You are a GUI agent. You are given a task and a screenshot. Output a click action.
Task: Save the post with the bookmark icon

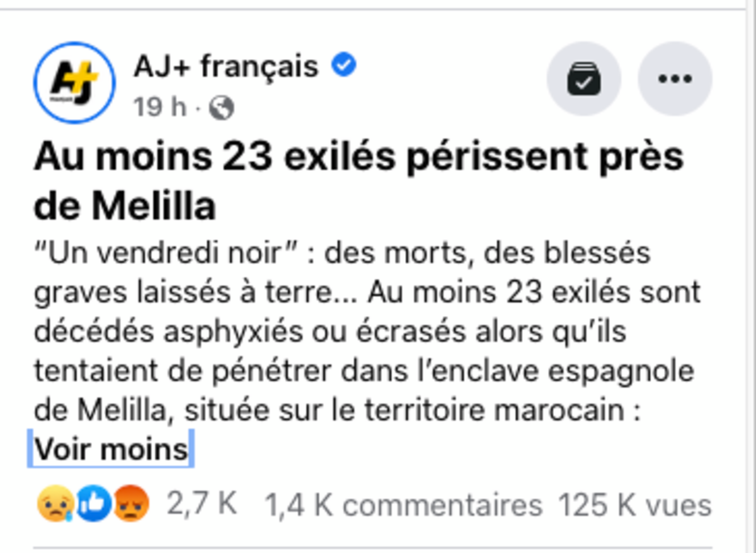583,79
